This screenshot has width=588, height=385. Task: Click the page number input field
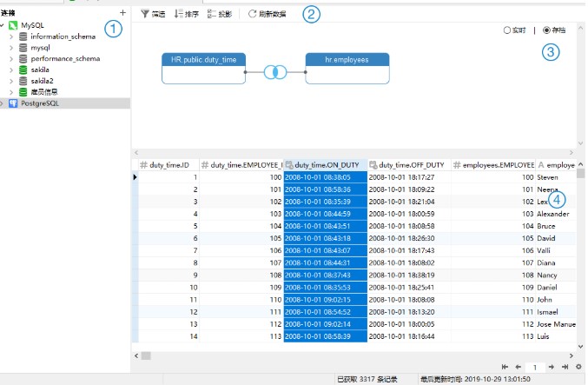(x=536, y=368)
